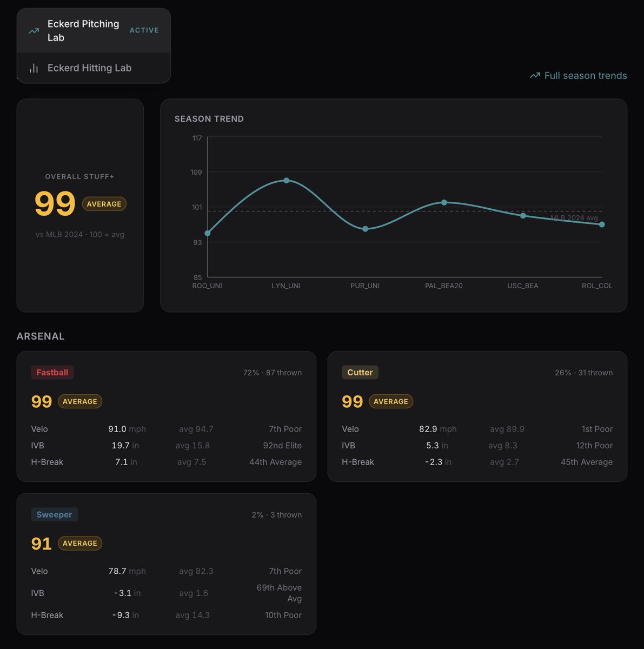Click Cutter IVB value 5.3 in
The image size is (644, 649).
pos(437,446)
